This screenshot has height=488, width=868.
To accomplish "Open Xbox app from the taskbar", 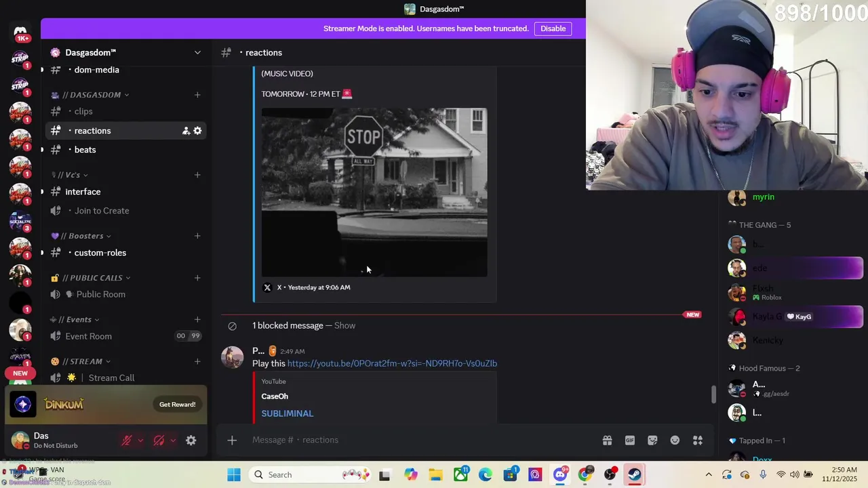I will pos(460,474).
